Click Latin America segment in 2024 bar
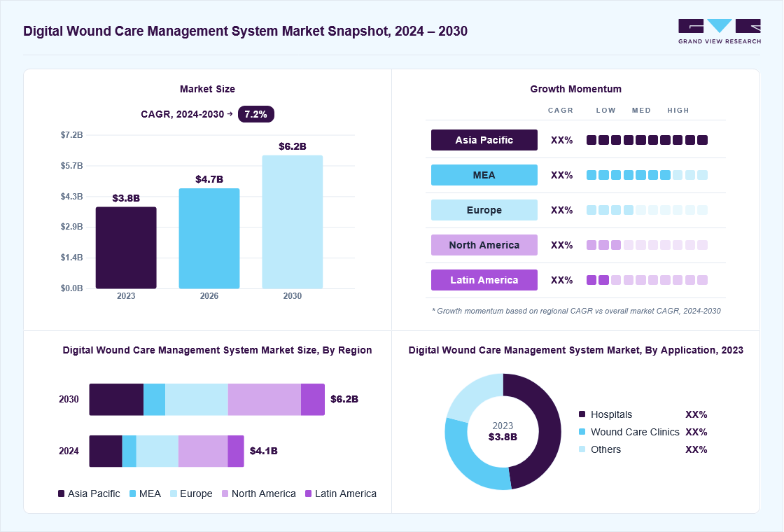This screenshot has width=784, height=532. point(236,451)
